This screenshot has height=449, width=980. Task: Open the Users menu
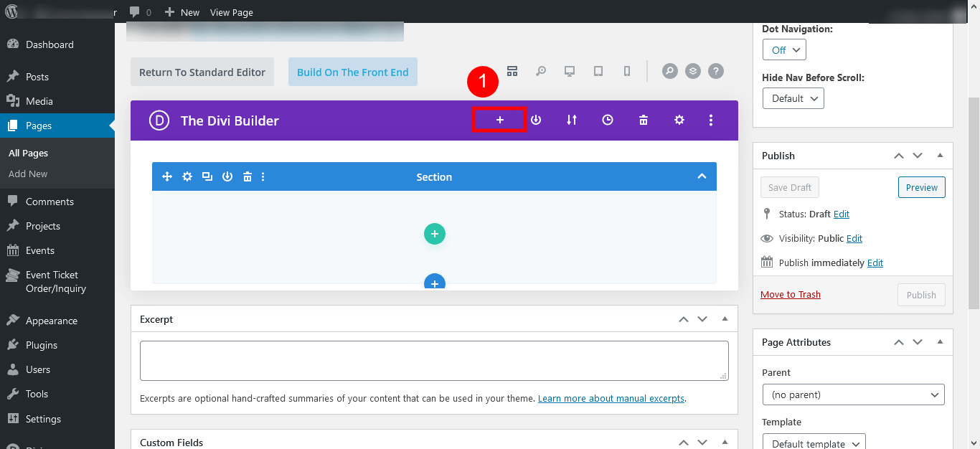[57, 369]
